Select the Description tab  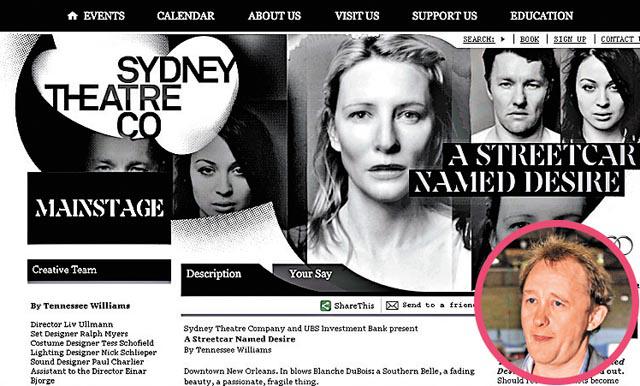(x=214, y=274)
